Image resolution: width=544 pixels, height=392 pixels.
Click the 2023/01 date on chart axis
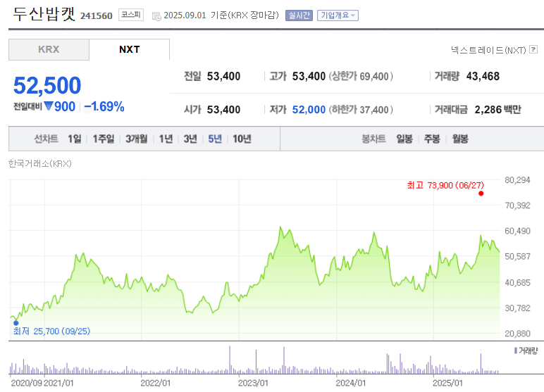253,383
